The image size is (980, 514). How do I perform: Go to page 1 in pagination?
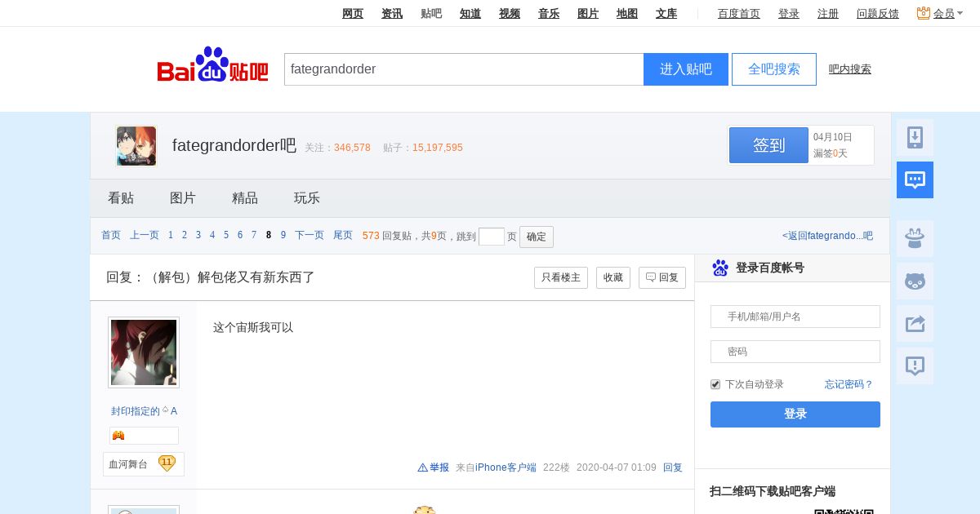click(171, 235)
